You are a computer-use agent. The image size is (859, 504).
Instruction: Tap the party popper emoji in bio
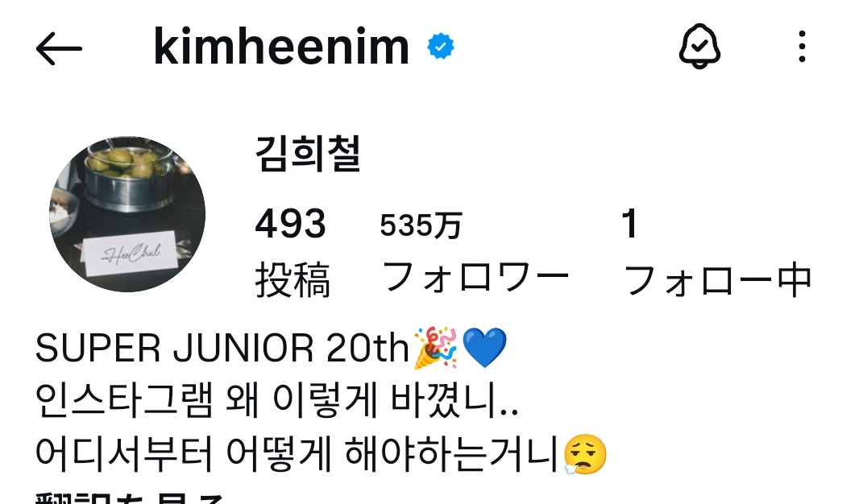click(x=436, y=348)
